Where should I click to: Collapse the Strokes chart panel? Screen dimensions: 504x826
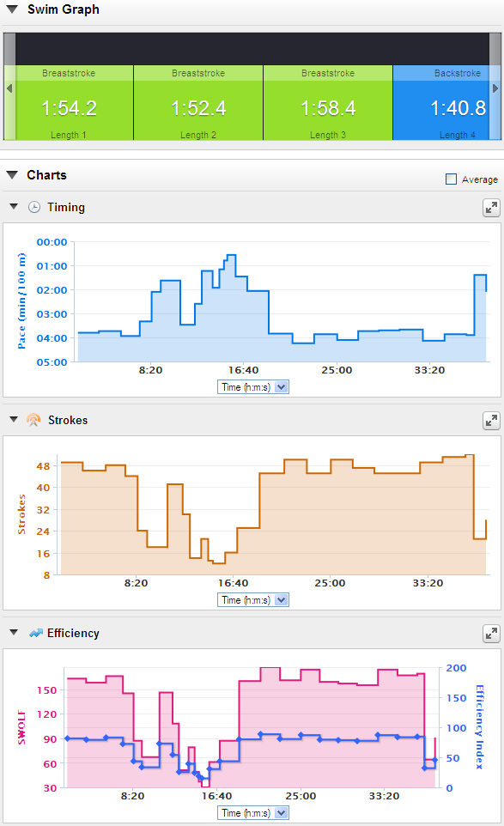[x=14, y=419]
